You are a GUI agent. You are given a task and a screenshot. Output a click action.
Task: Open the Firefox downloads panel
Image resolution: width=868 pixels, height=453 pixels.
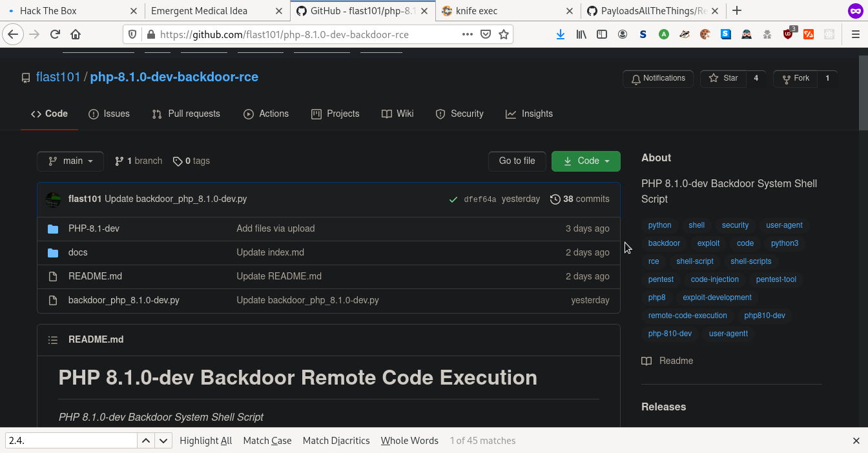tap(561, 35)
